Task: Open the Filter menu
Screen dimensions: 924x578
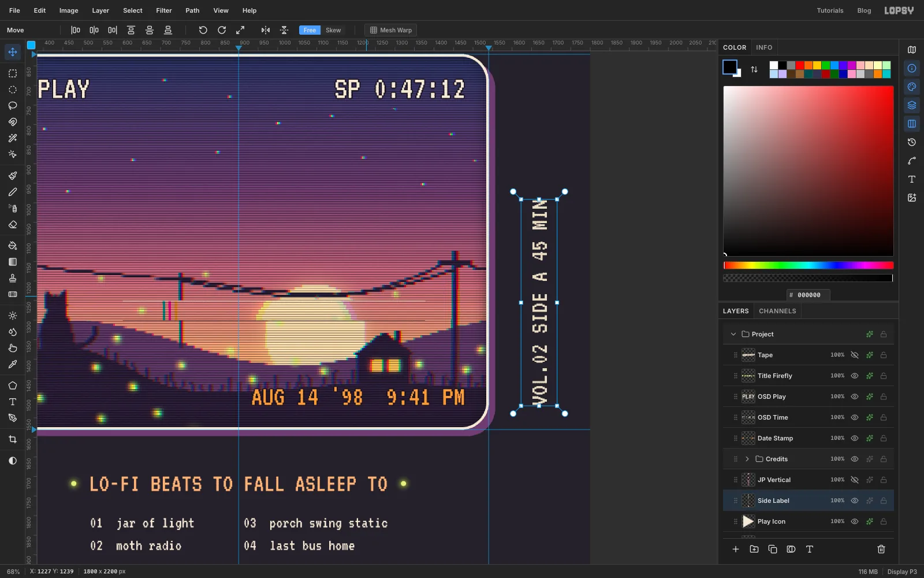Action: point(164,10)
